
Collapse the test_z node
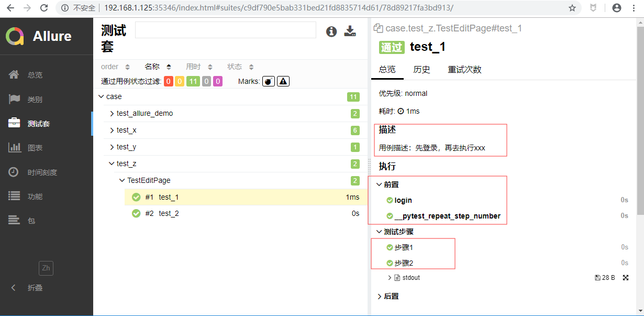(235, 164)
